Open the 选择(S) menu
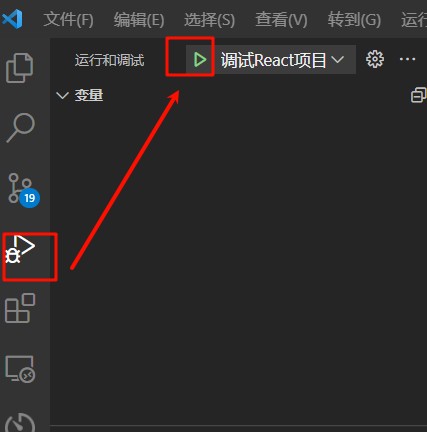 (209, 19)
